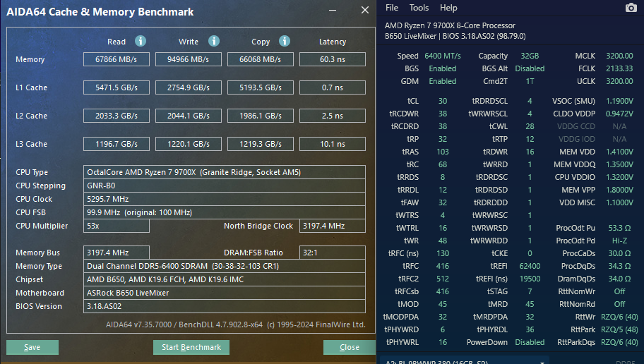644x364 pixels.
Task: Click the CPU Type field OctalCore AMD Ryzen
Action: [225, 172]
